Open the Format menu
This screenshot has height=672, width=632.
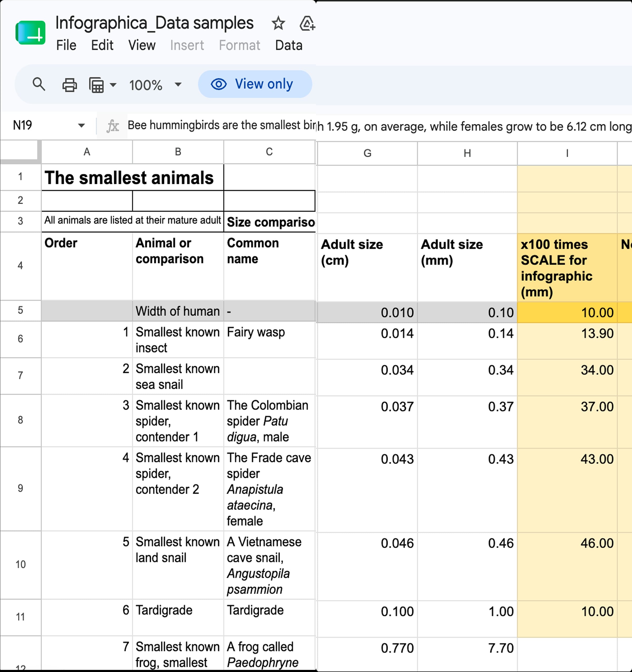click(240, 45)
